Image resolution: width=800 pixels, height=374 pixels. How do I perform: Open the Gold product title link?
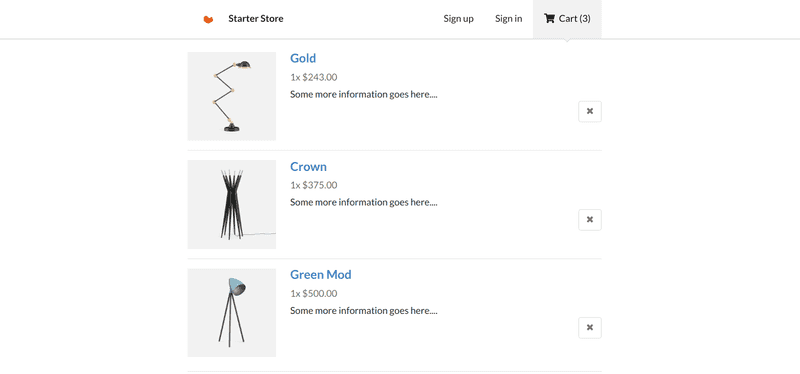303,58
